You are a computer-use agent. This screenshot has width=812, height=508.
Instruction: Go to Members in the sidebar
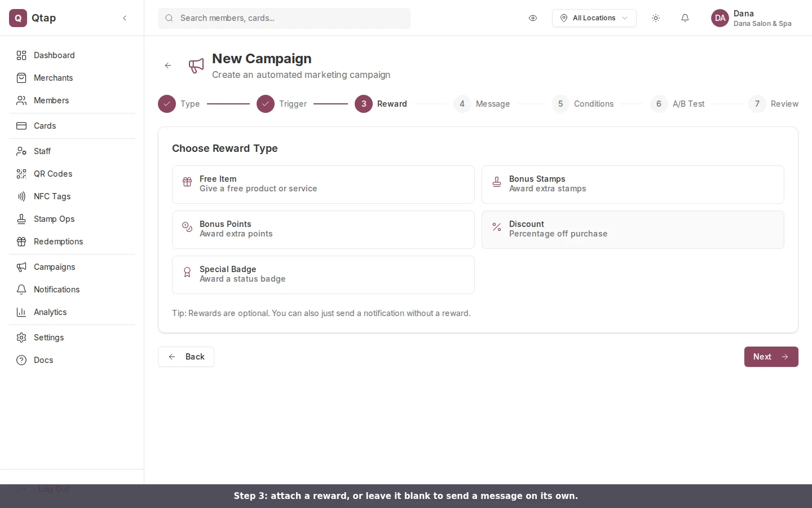72,100
